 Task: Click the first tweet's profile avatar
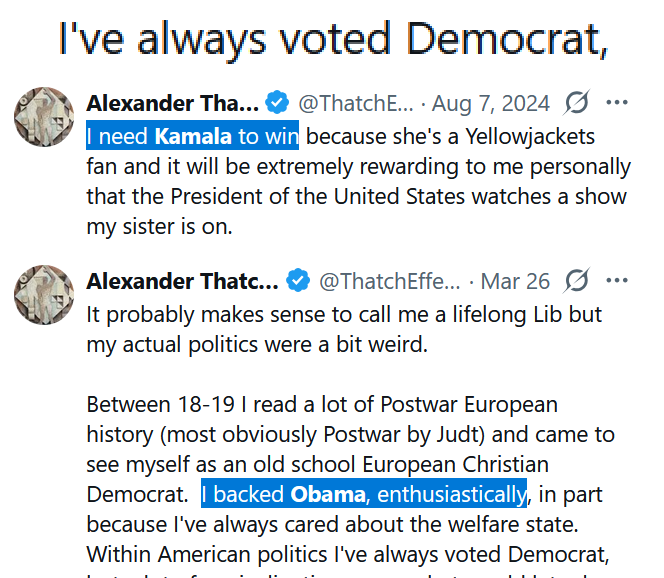[44, 117]
